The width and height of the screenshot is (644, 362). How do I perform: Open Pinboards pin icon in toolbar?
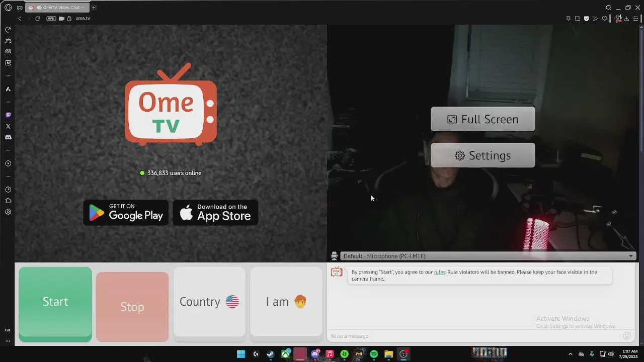point(568,19)
